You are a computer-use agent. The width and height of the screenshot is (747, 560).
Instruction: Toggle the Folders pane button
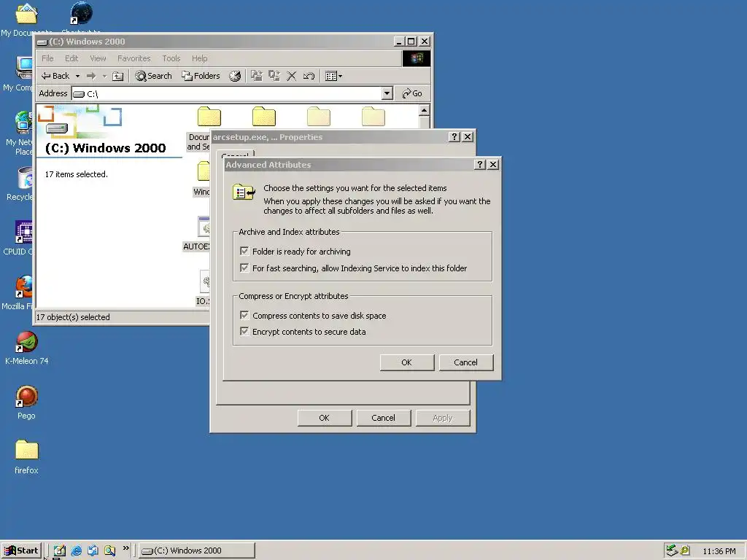click(201, 76)
